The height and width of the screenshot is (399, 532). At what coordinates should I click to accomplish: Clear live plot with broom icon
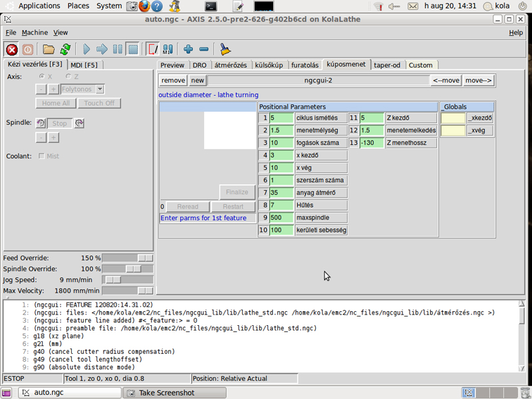[x=225, y=49]
